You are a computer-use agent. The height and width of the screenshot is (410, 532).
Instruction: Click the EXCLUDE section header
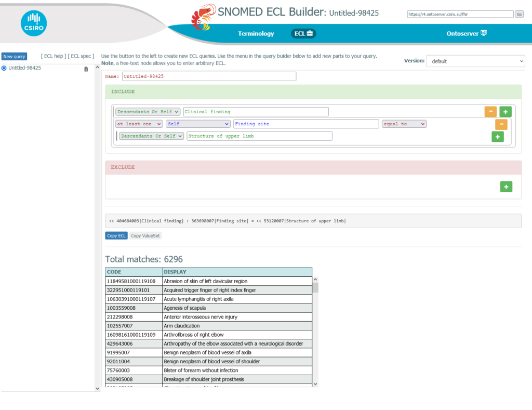313,167
